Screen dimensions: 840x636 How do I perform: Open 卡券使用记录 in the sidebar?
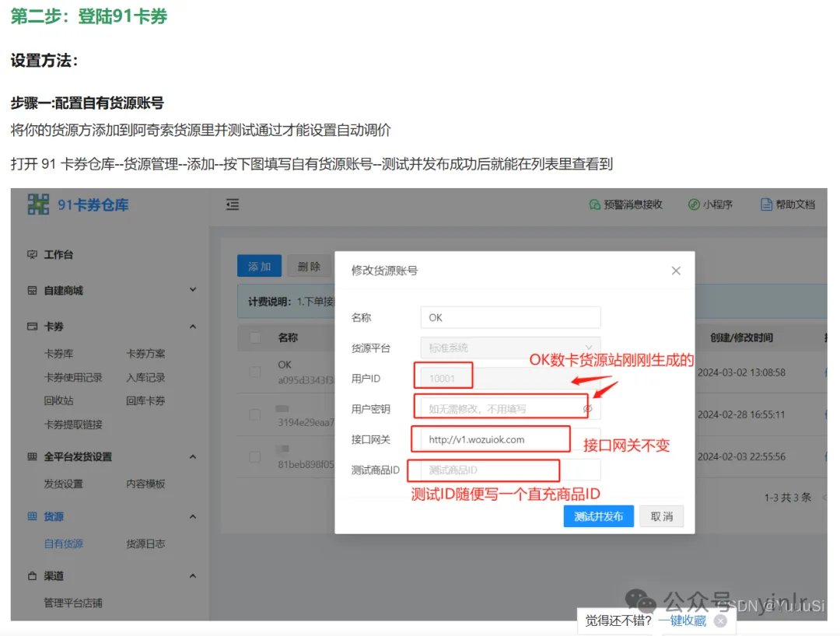click(73, 377)
